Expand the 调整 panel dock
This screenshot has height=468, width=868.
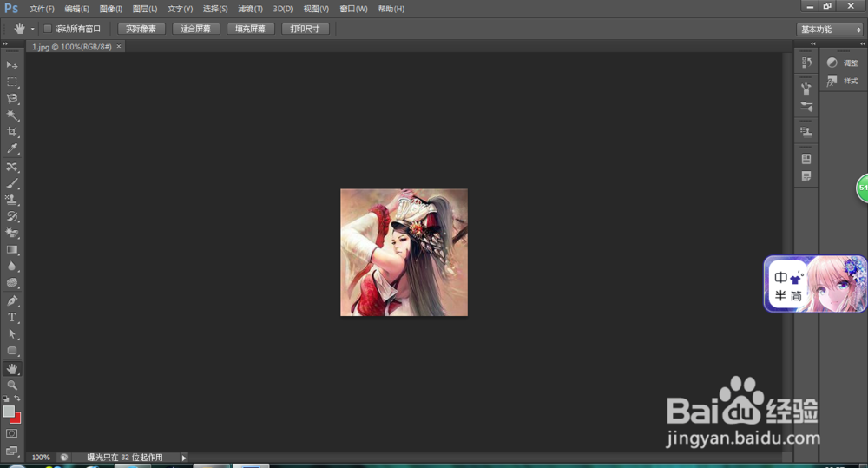click(x=863, y=43)
